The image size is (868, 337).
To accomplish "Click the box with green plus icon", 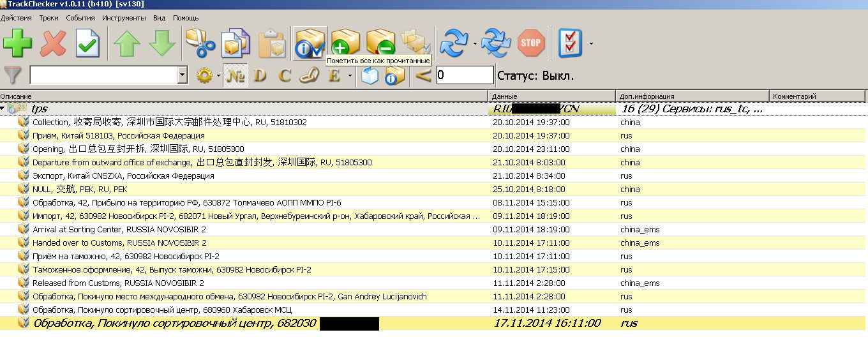I will point(345,43).
